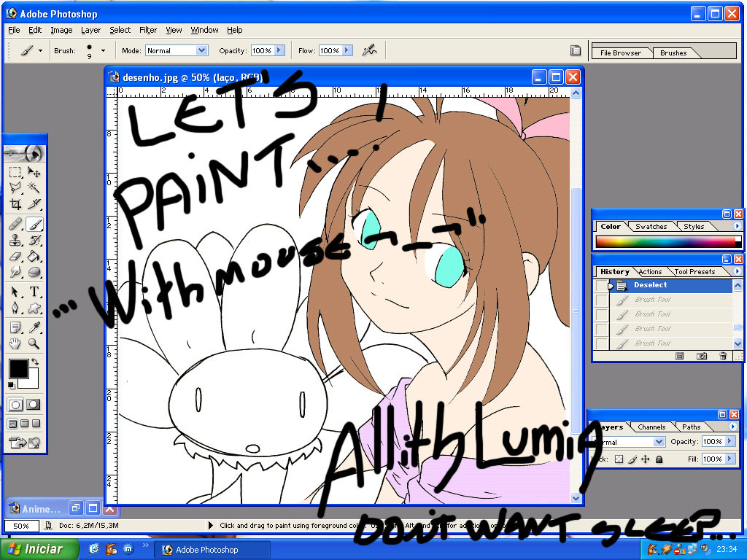Toggle lock image pixels in Layers palette
Image resolution: width=747 pixels, height=560 pixels.
(632, 459)
